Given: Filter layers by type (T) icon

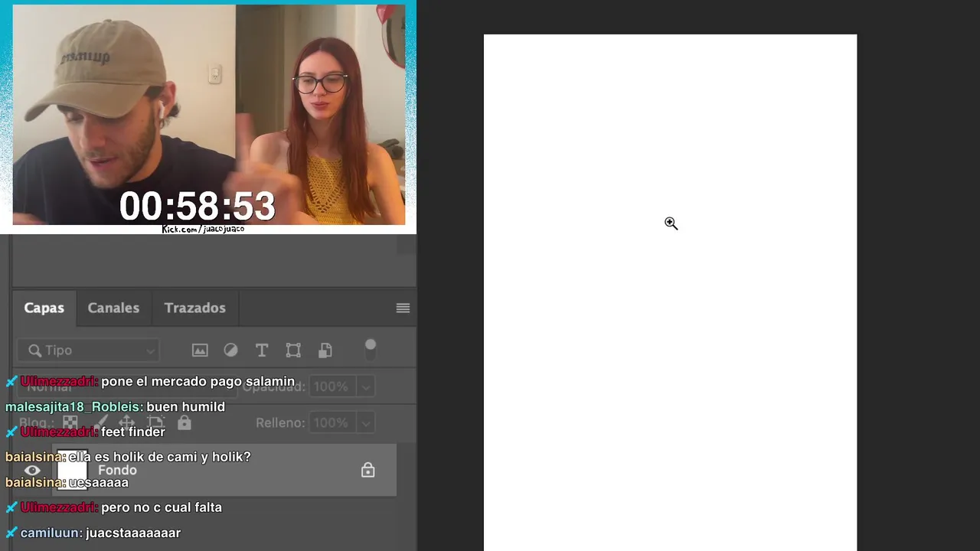Looking at the screenshot, I should tap(262, 350).
